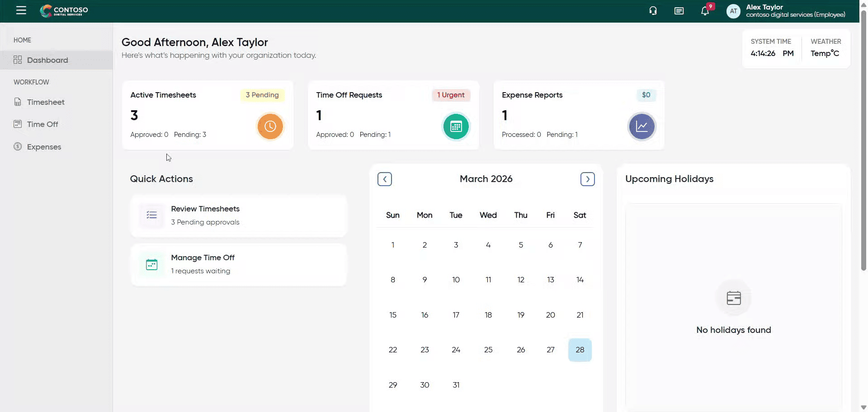Viewport: 868px width, 412px height.
Task: Click the orange clock timesheet icon
Action: 270,126
